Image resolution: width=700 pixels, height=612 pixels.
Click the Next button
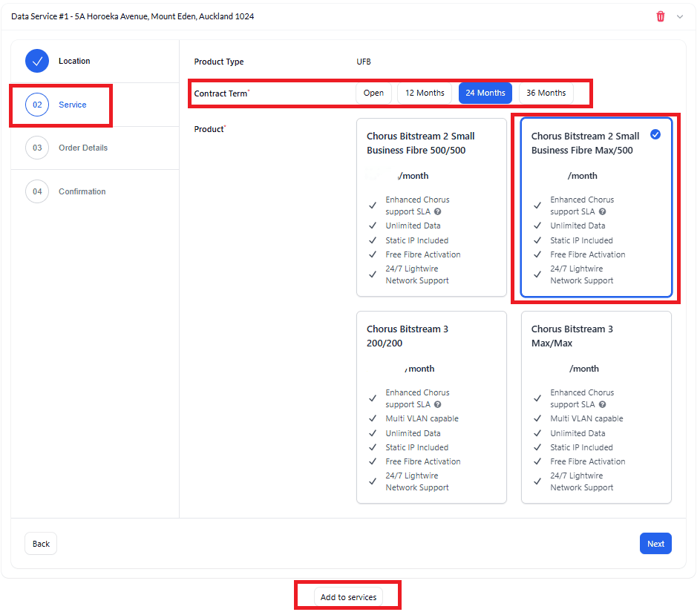coord(655,543)
